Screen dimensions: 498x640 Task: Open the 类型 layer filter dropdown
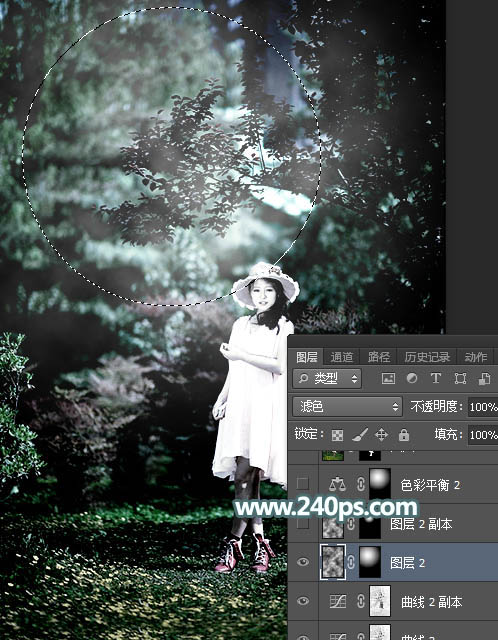327,379
